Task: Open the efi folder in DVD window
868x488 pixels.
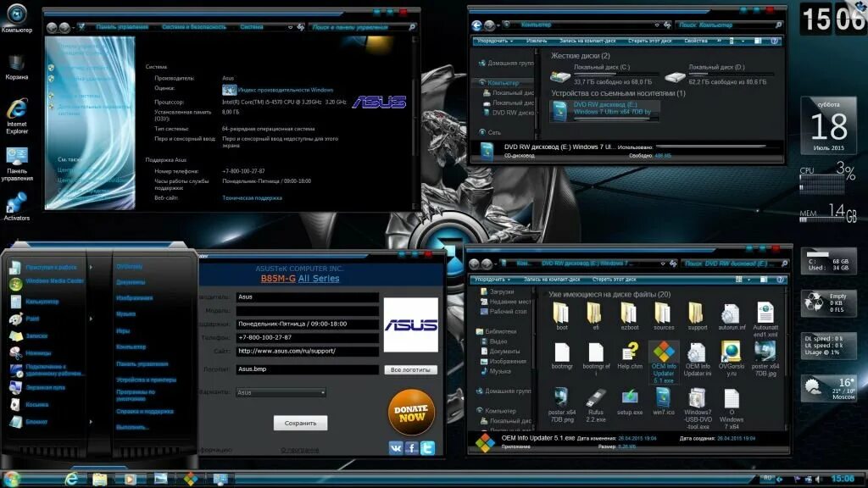Action: [x=595, y=317]
